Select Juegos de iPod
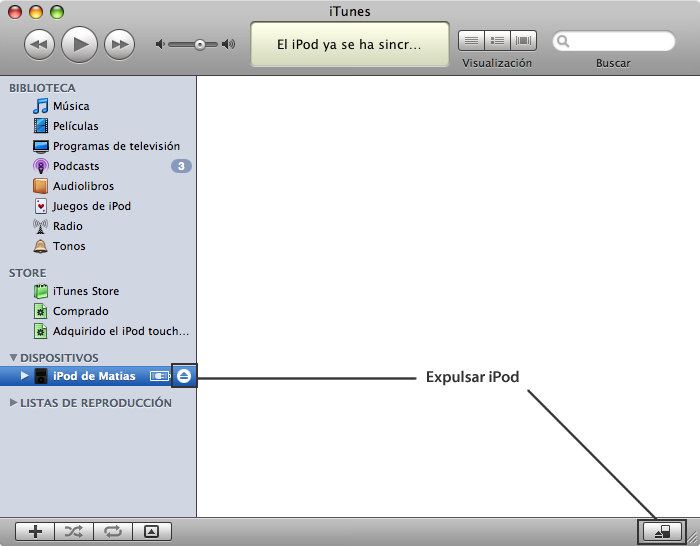The width and height of the screenshot is (700, 546). [x=82, y=206]
